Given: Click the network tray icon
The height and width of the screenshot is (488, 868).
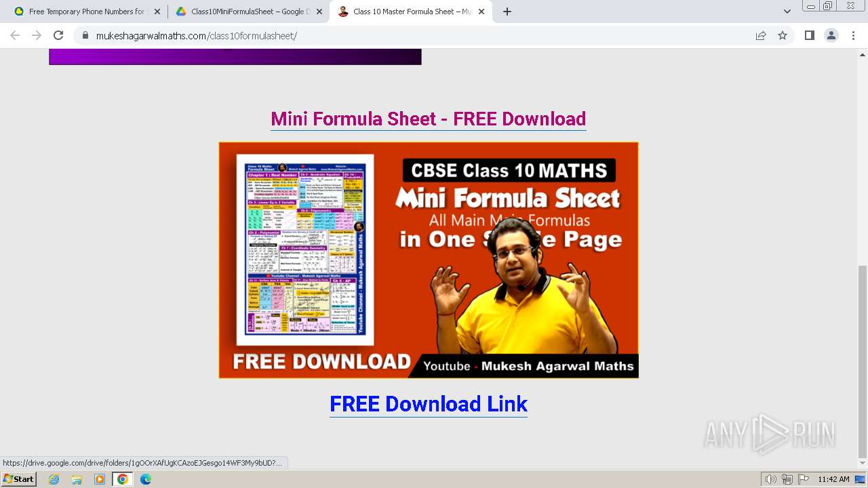Looking at the screenshot, I should click(787, 479).
